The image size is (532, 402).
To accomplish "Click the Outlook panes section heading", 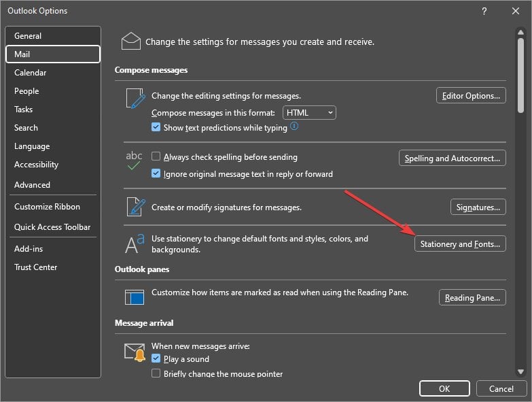I will coord(142,269).
